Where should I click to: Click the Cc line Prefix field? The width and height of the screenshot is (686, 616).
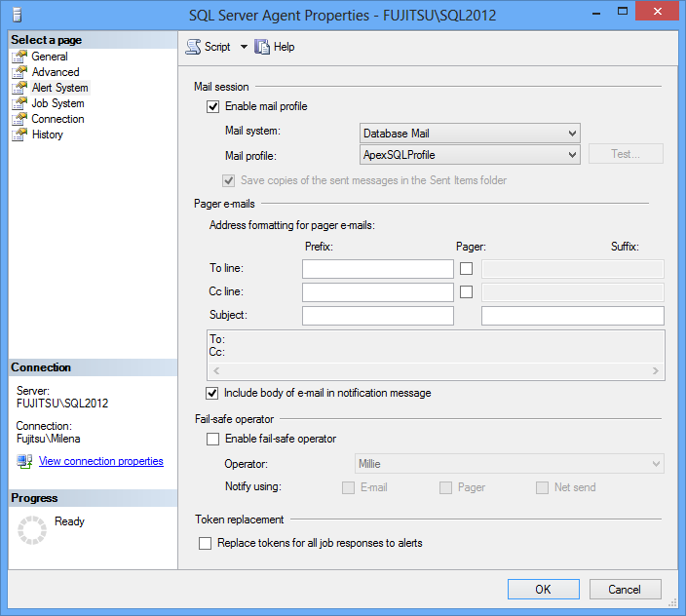[x=377, y=292]
